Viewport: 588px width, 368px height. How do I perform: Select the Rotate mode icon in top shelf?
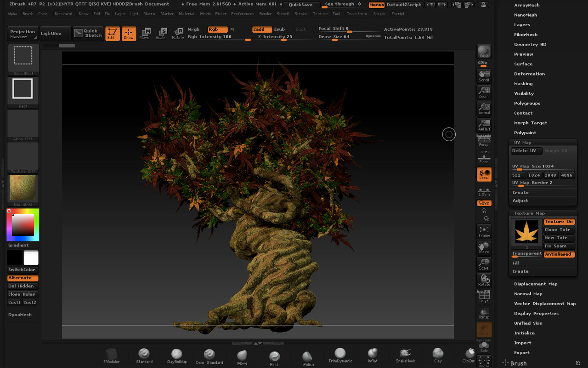(178, 34)
